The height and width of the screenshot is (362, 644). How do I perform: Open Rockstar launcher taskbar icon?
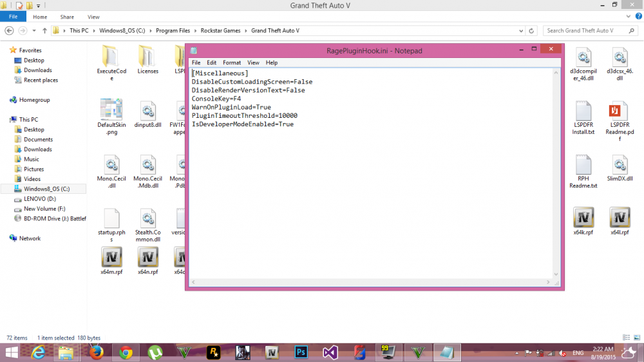coord(214,352)
